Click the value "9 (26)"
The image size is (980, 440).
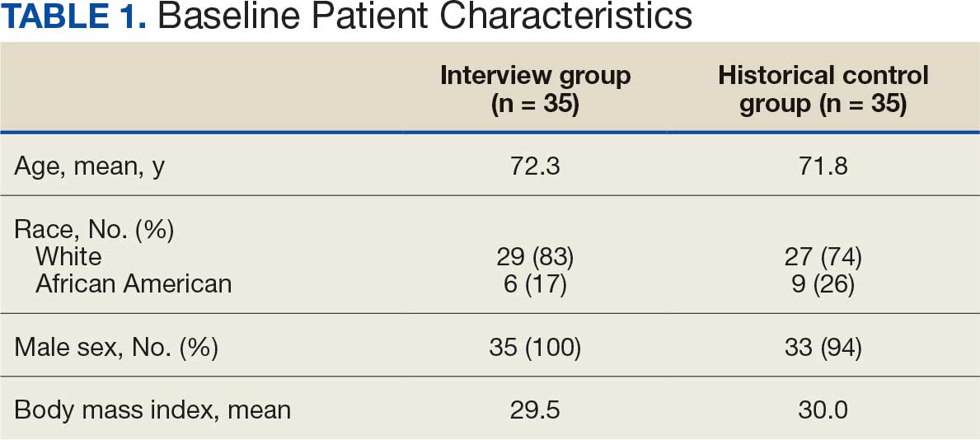click(823, 284)
